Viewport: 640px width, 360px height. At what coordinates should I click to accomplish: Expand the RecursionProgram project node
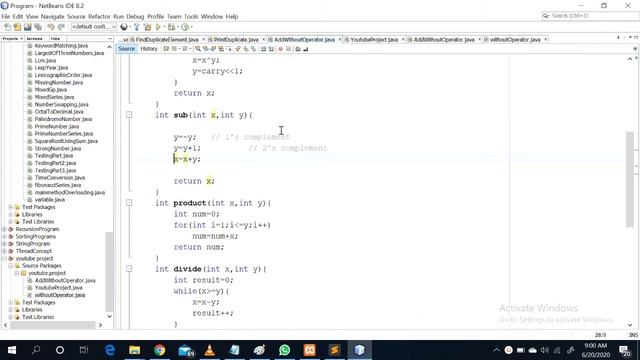pos(4,229)
